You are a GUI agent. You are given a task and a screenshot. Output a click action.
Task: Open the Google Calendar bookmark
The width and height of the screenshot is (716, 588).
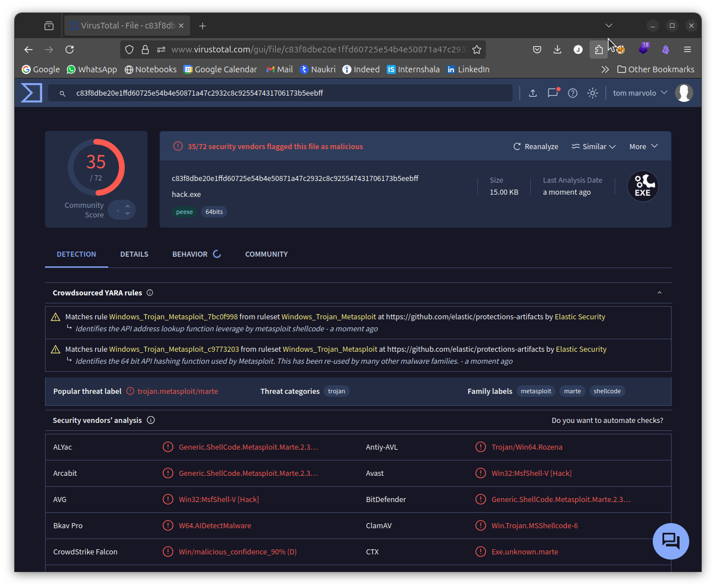[x=220, y=69]
